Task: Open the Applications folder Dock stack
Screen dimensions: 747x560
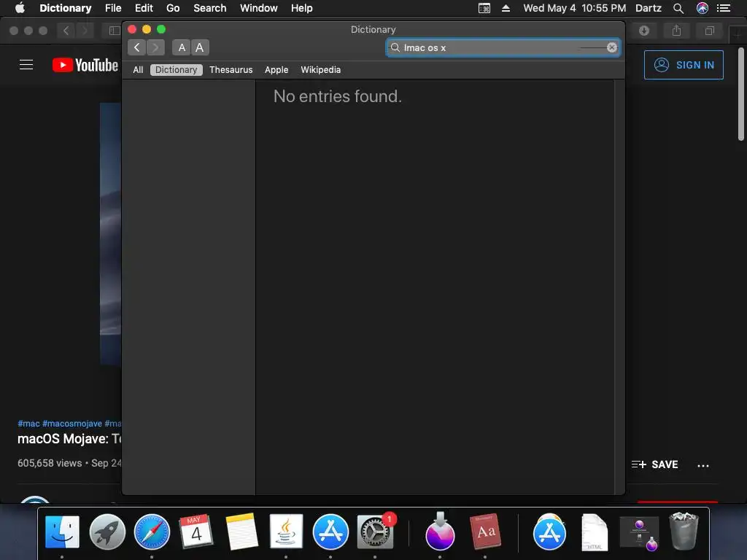Action: 549,532
